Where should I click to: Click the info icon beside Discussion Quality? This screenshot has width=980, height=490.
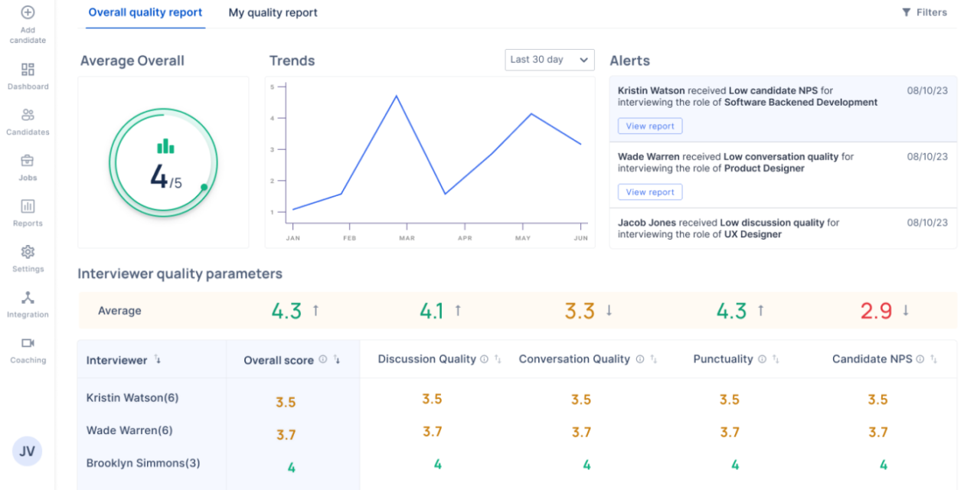485,358
